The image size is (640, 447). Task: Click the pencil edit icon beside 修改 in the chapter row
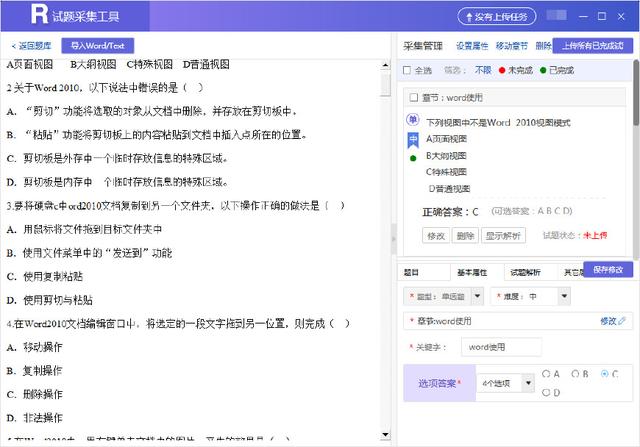click(622, 321)
